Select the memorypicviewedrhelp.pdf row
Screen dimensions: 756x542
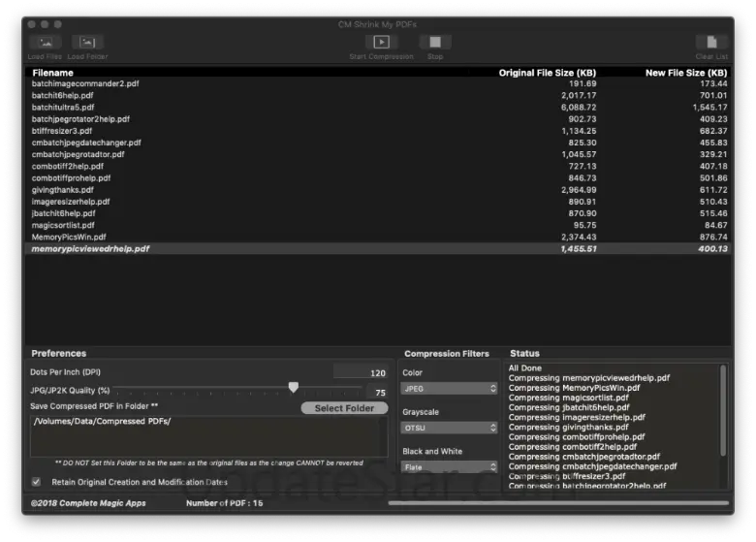click(x=378, y=249)
